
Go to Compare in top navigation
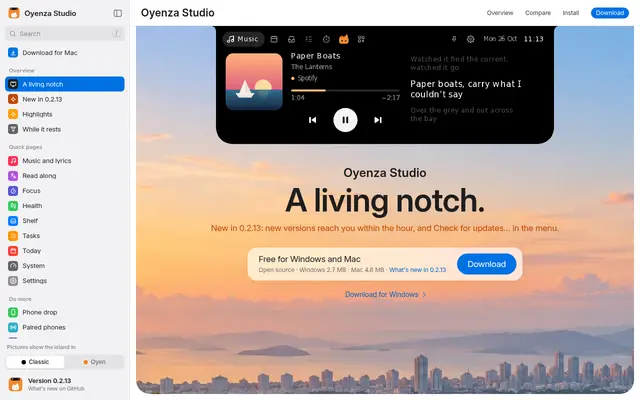[538, 13]
